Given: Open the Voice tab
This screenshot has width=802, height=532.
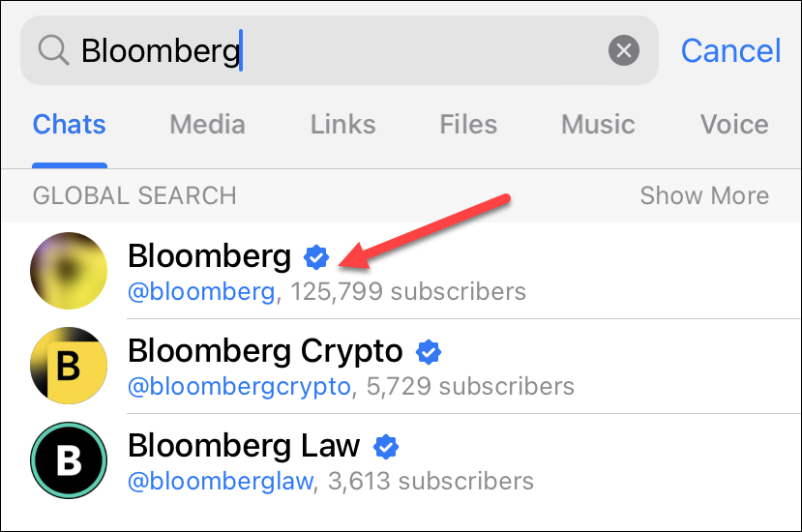Looking at the screenshot, I should point(734,125).
